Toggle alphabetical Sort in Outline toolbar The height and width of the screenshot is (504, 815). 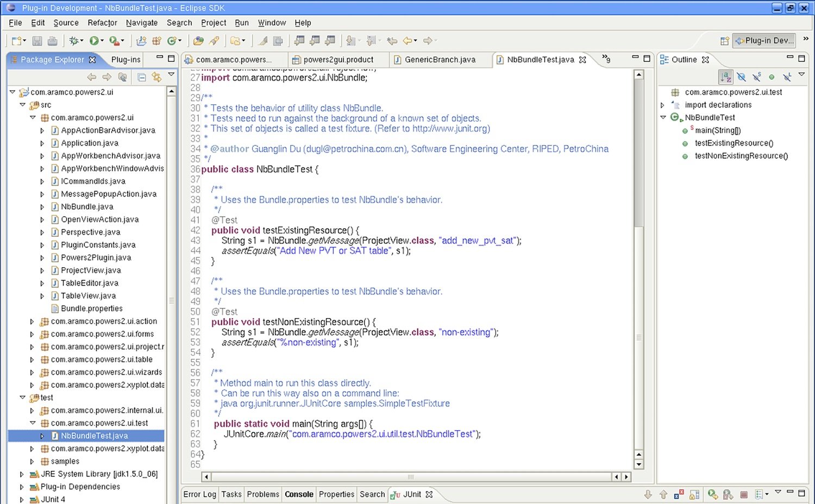[725, 77]
